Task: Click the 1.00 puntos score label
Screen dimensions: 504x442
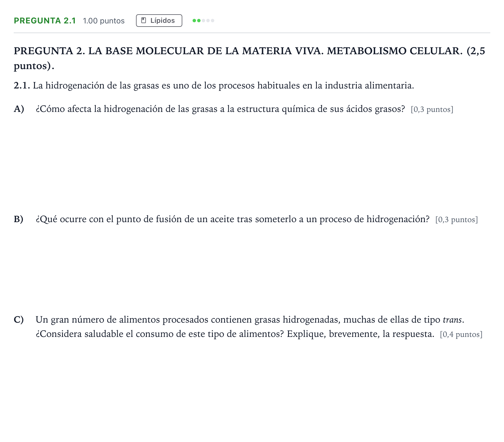Action: coord(104,21)
